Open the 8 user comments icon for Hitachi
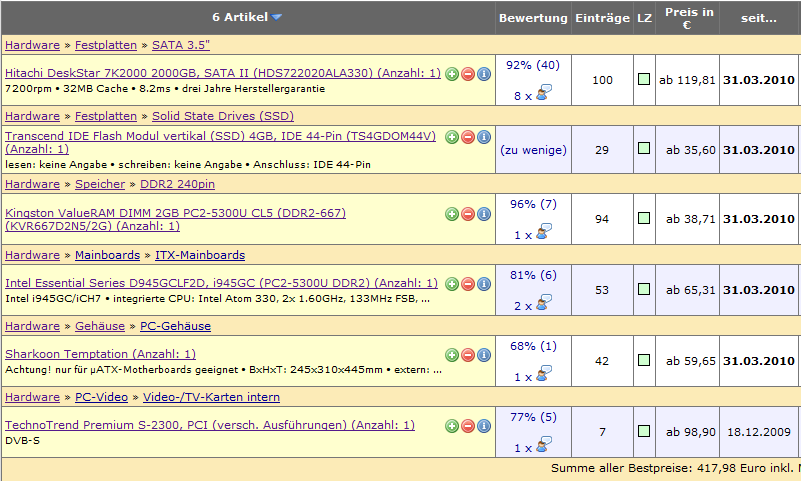The image size is (801, 481). tap(544, 93)
